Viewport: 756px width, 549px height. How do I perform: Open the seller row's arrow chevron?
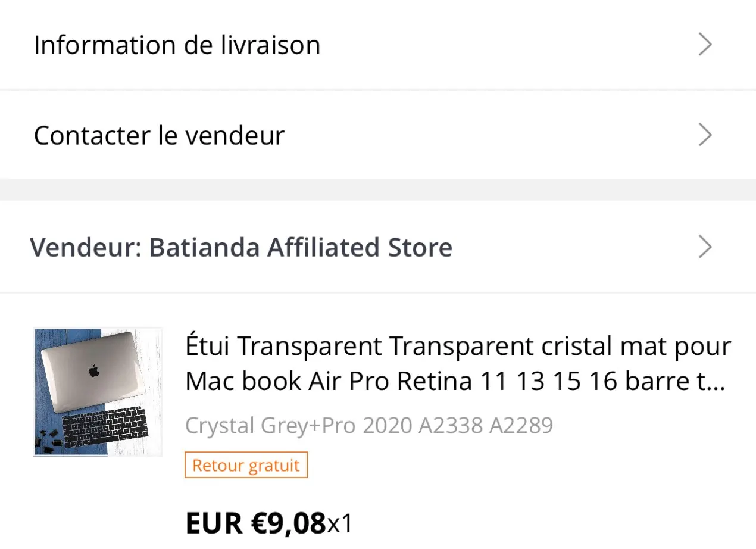[x=705, y=247]
